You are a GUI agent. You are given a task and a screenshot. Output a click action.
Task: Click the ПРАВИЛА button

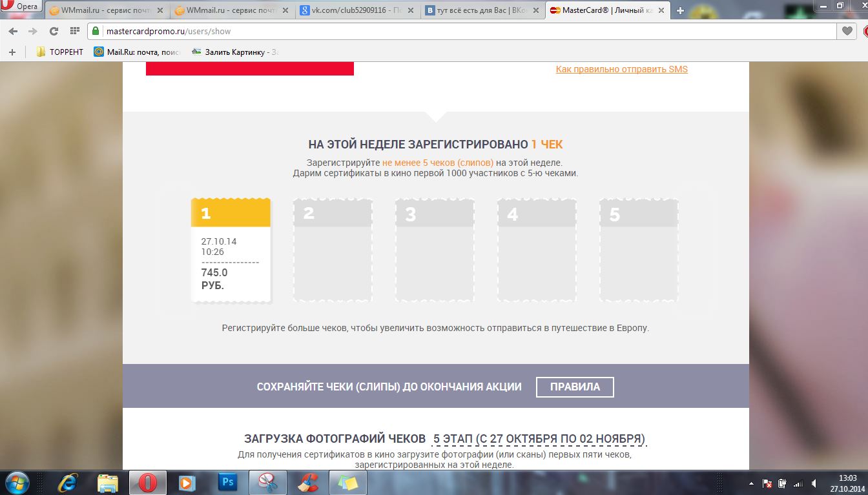575,387
